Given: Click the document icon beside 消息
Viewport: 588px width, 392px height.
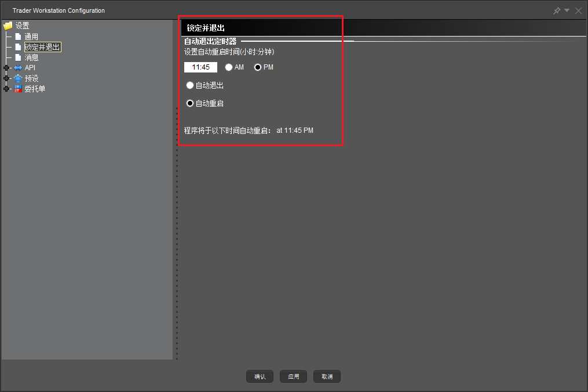Looking at the screenshot, I should coord(18,57).
